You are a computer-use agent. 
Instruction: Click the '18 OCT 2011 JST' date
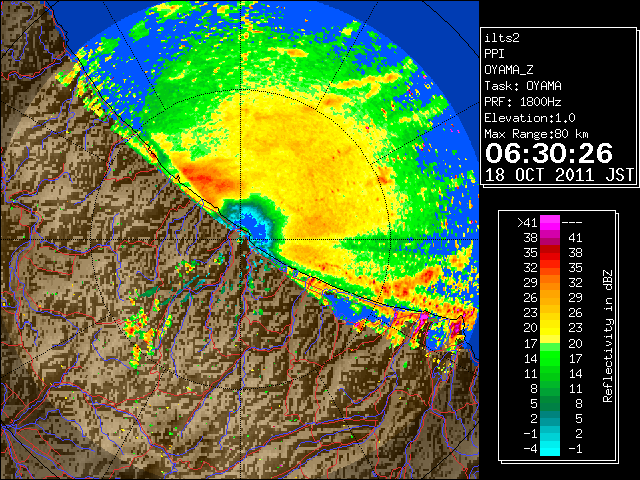point(559,175)
